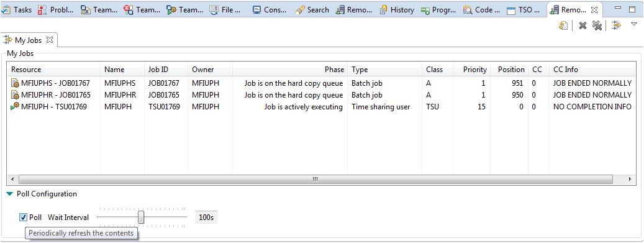Viewport: 644px width, 243px height.
Task: Uncheck the Poll checkbox
Action: click(23, 217)
